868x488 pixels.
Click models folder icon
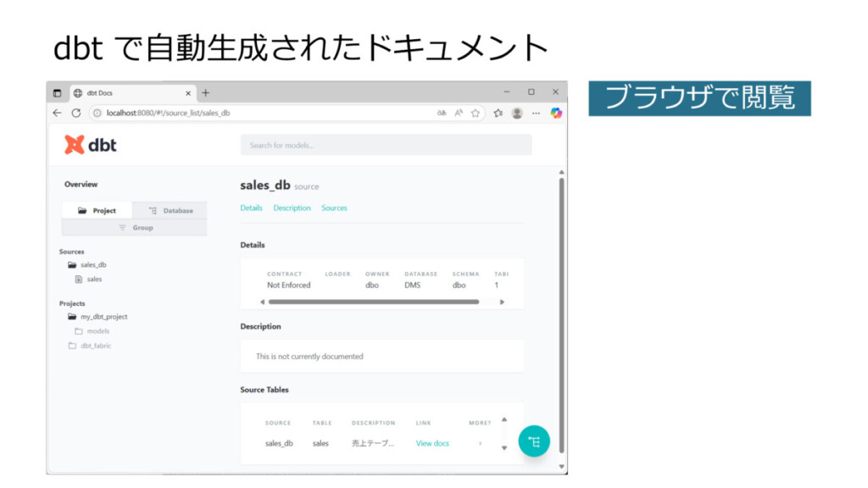point(79,331)
